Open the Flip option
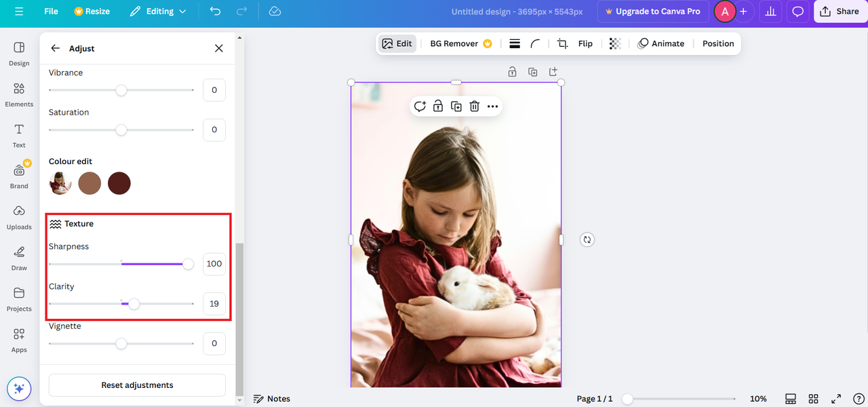The width and height of the screenshot is (868, 407). pos(585,43)
